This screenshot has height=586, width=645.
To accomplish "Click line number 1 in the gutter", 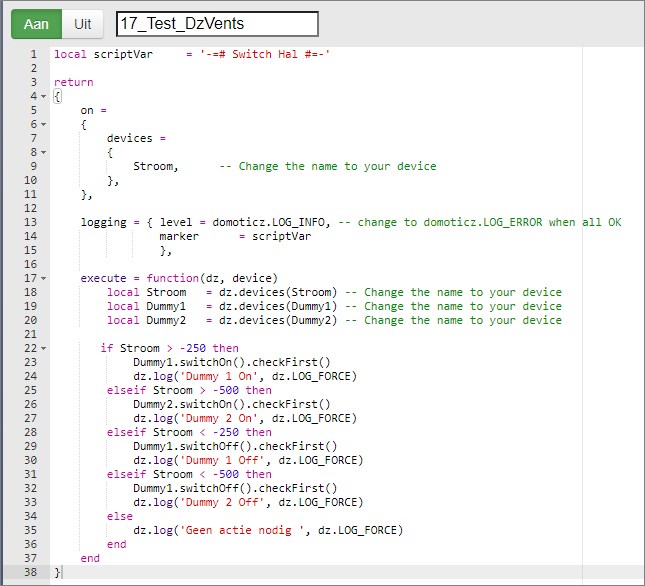I will 33,54.
